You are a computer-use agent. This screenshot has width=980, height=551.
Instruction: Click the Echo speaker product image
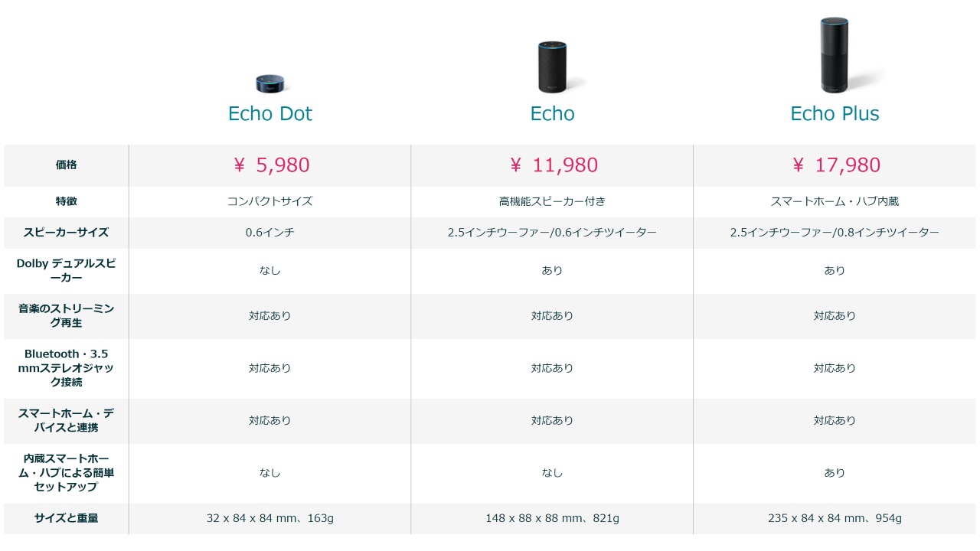(x=553, y=67)
